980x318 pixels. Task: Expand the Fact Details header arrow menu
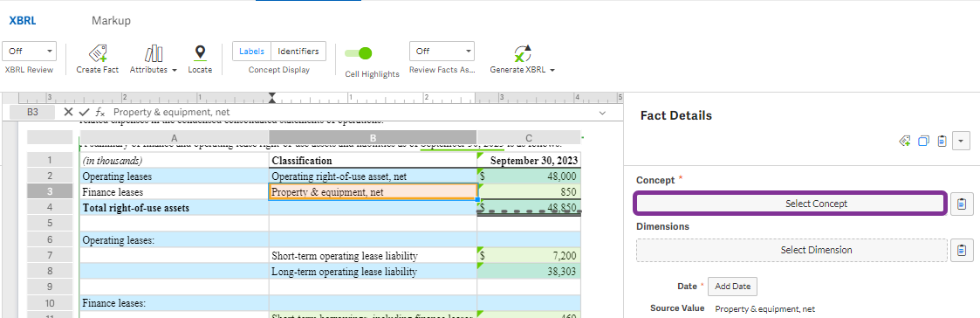[x=961, y=142]
